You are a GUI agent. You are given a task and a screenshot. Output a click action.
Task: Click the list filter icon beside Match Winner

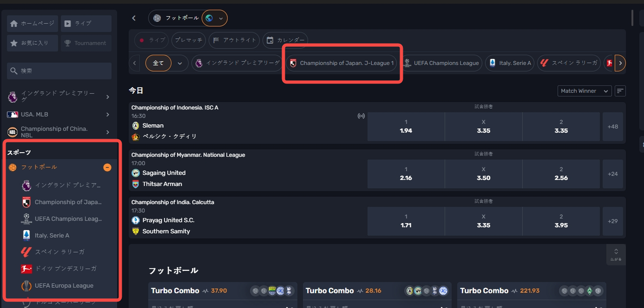[620, 91]
